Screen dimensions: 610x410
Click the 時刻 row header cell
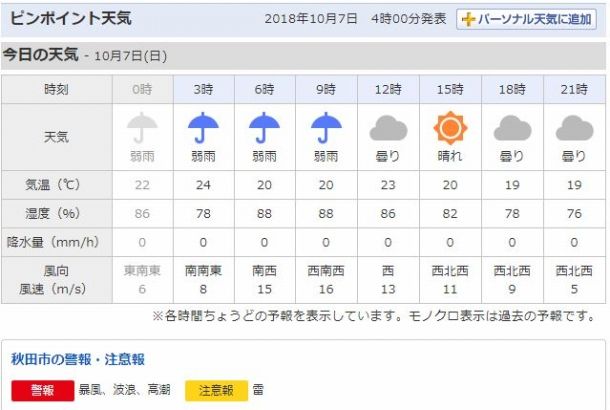(x=57, y=89)
